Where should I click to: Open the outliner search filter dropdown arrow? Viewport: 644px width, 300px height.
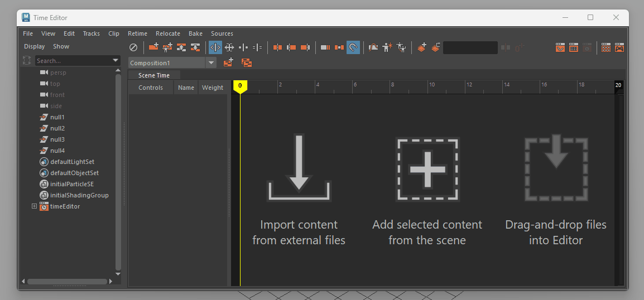point(116,60)
